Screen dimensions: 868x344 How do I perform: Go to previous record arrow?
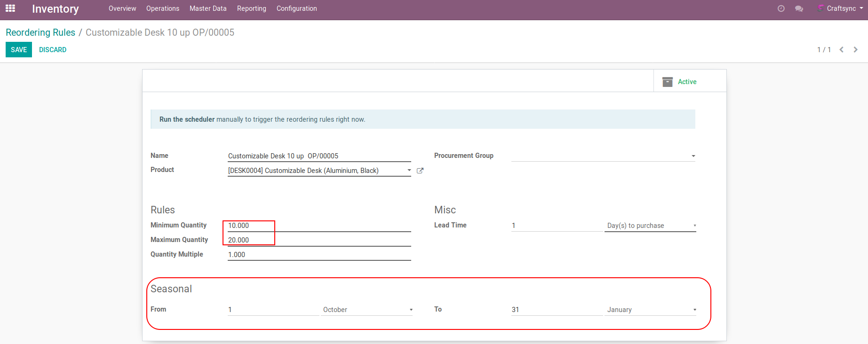pyautogui.click(x=842, y=50)
